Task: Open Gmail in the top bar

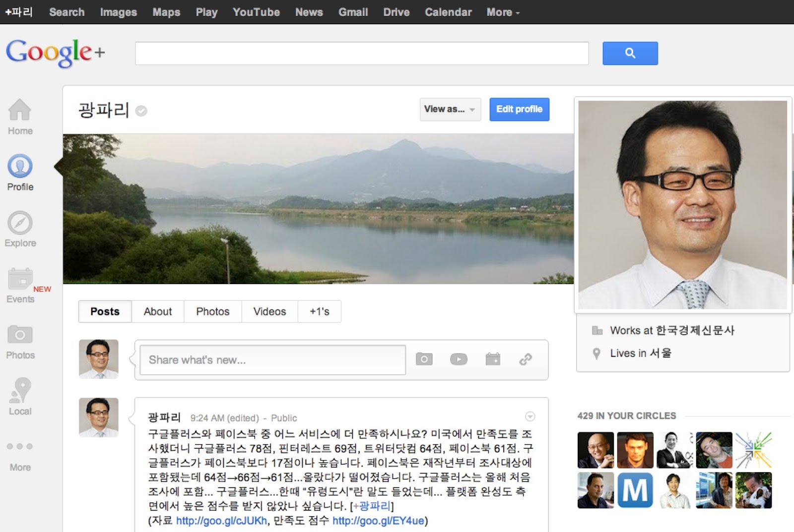Action: click(353, 12)
